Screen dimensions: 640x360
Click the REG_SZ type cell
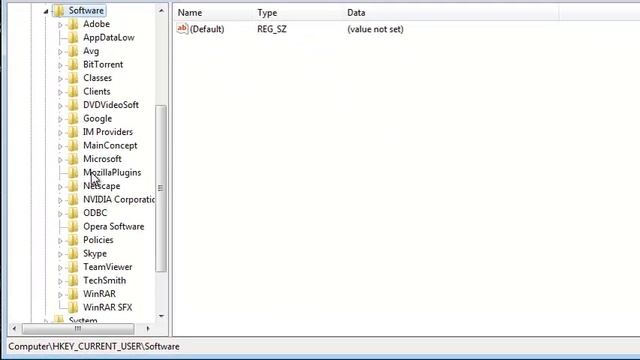(x=272, y=29)
